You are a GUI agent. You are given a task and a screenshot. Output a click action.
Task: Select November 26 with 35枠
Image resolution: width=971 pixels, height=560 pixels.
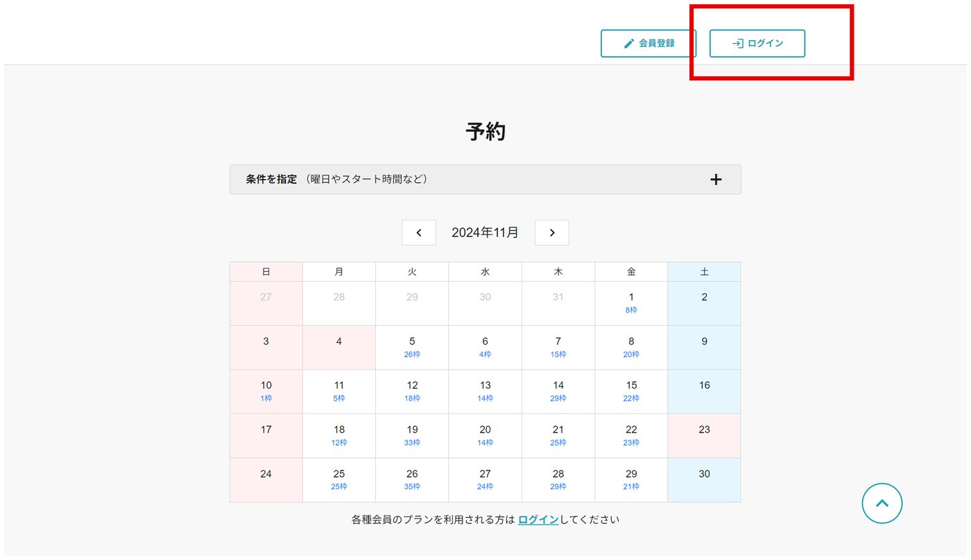[x=412, y=480]
